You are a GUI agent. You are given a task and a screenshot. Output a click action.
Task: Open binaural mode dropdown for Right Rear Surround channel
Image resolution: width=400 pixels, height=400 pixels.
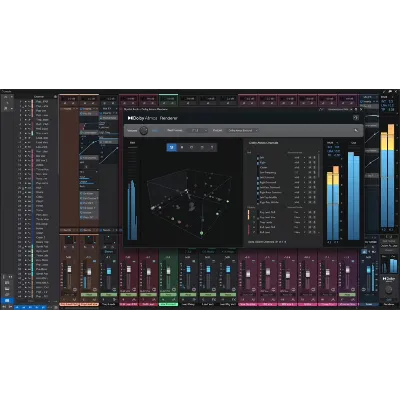(x=299, y=192)
